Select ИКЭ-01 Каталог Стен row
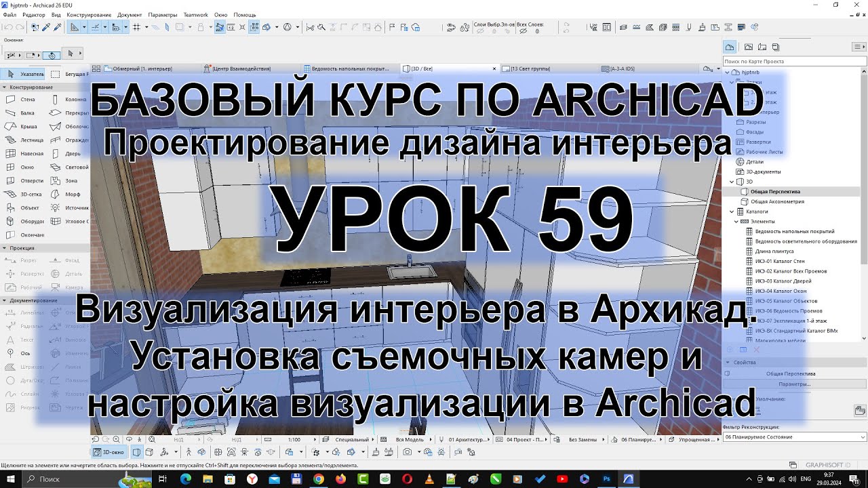 click(x=779, y=261)
